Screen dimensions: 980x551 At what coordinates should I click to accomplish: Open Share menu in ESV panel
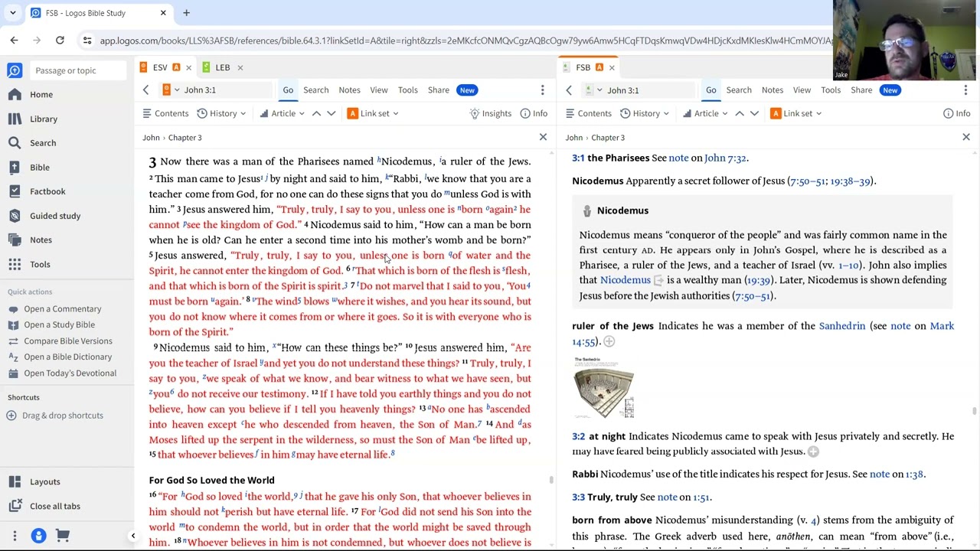(439, 90)
